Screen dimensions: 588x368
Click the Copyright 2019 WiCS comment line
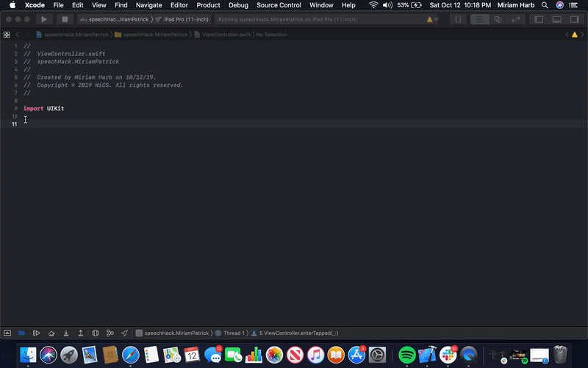[x=104, y=85]
